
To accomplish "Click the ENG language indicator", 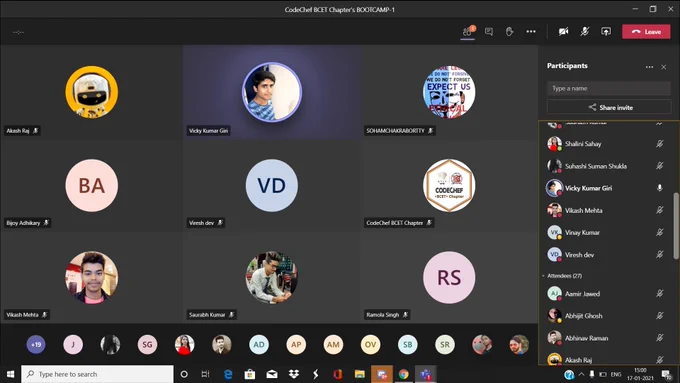I will pyautogui.click(x=616, y=374).
